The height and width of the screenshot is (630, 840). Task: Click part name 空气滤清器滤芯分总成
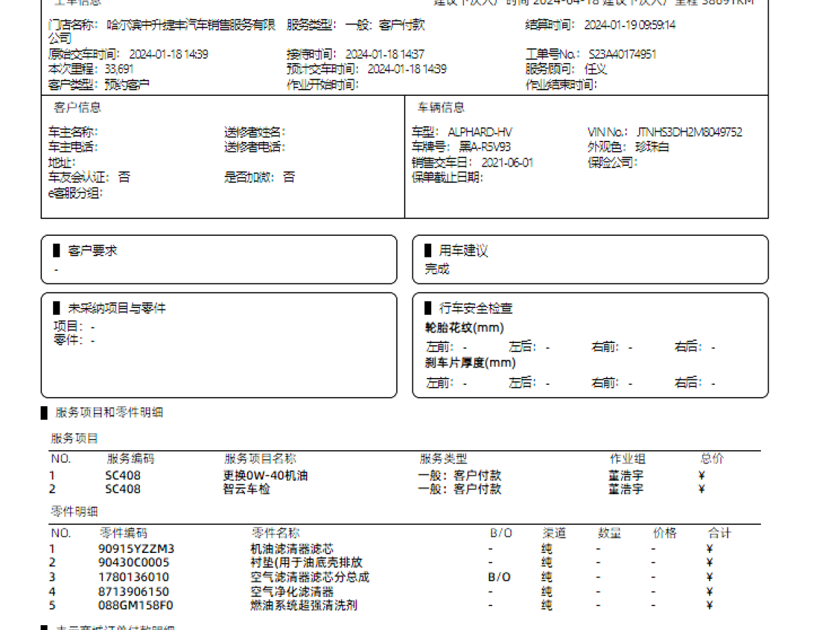point(309,577)
